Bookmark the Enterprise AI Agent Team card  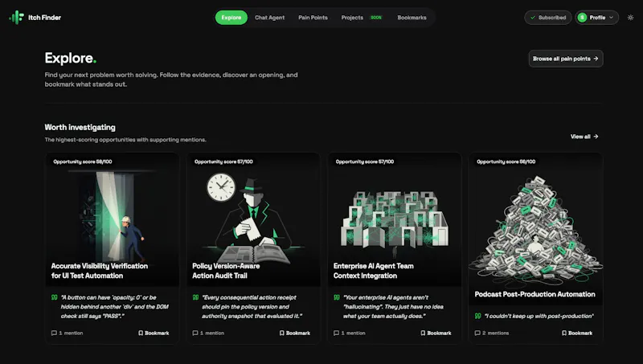tap(436, 333)
